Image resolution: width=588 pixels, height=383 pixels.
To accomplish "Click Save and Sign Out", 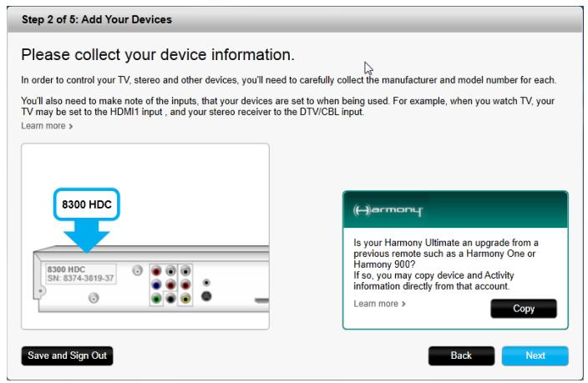I will [x=67, y=355].
